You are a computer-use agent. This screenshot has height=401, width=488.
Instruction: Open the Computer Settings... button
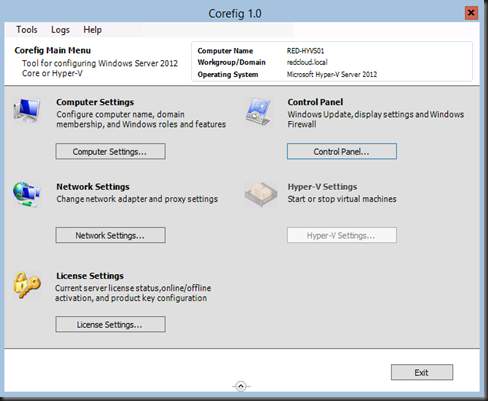click(x=110, y=151)
